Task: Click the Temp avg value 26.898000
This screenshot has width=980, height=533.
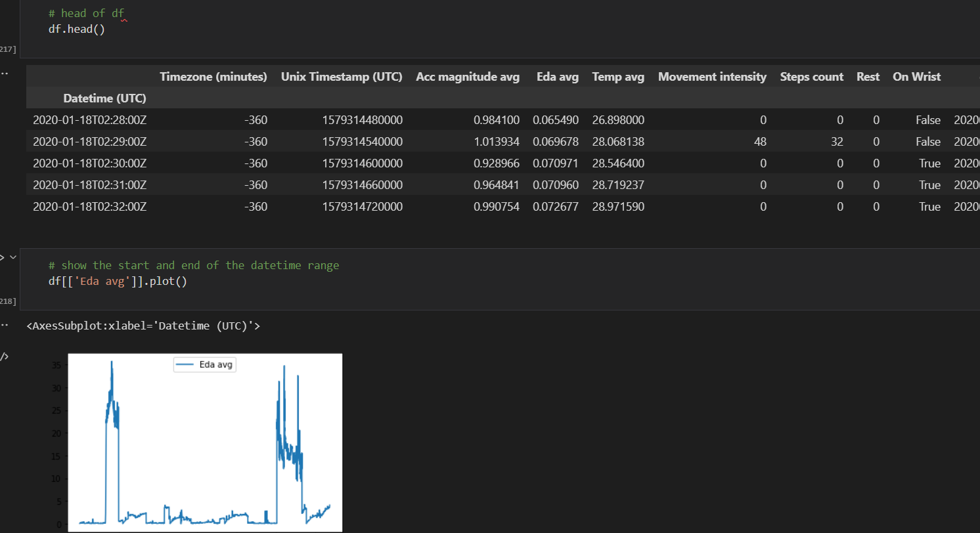Action: [618, 120]
